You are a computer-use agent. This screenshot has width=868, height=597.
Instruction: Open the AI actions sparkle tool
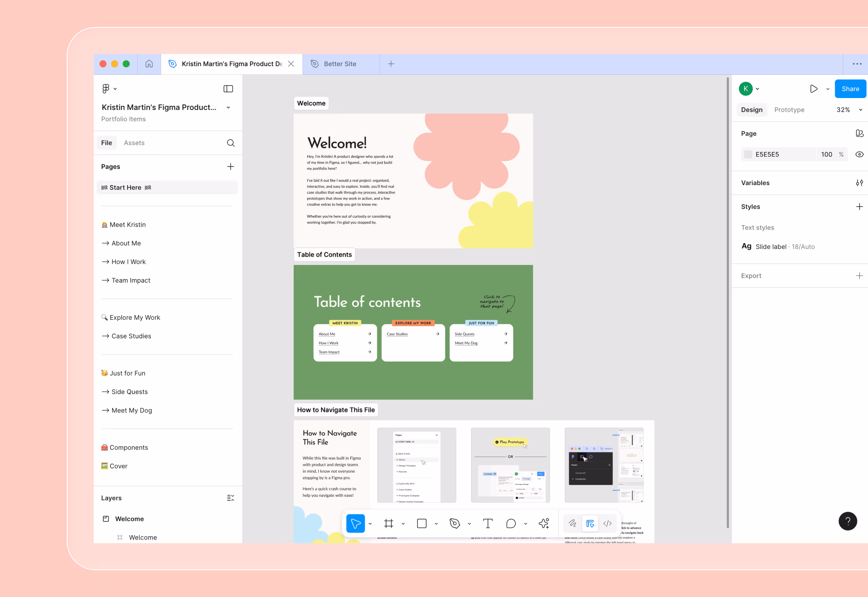coord(544,523)
